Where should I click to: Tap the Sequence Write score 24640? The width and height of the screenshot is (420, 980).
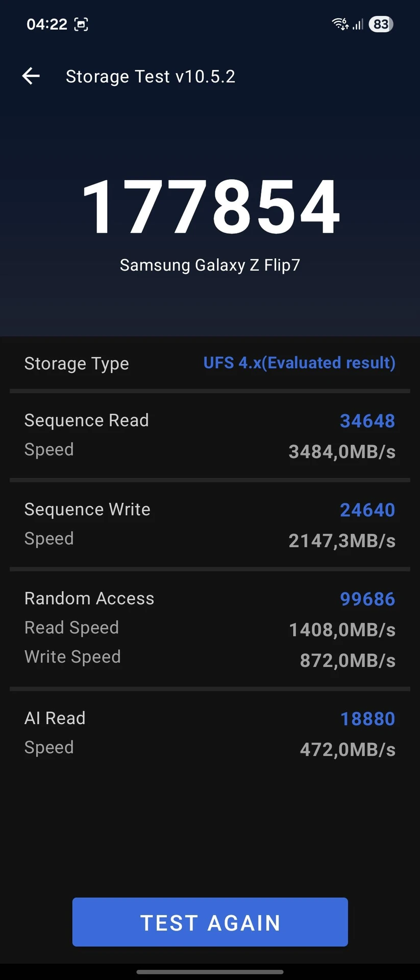367,510
